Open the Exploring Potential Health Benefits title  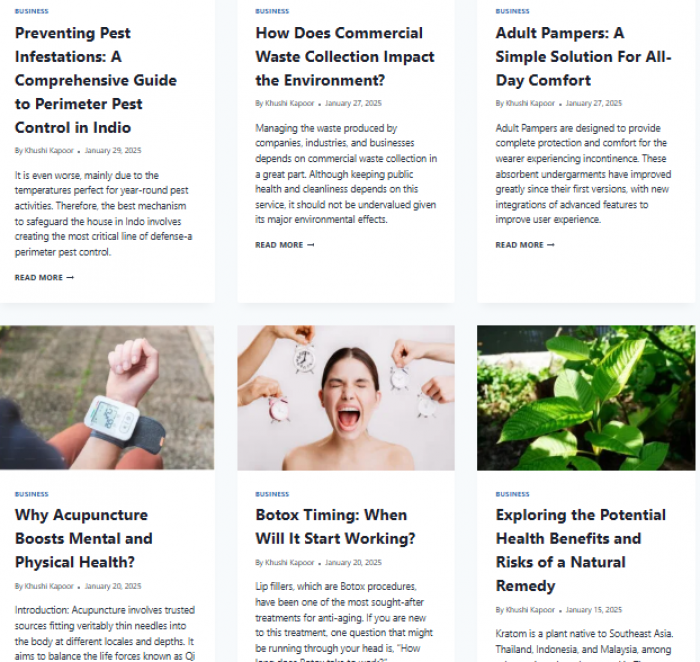[580, 550]
